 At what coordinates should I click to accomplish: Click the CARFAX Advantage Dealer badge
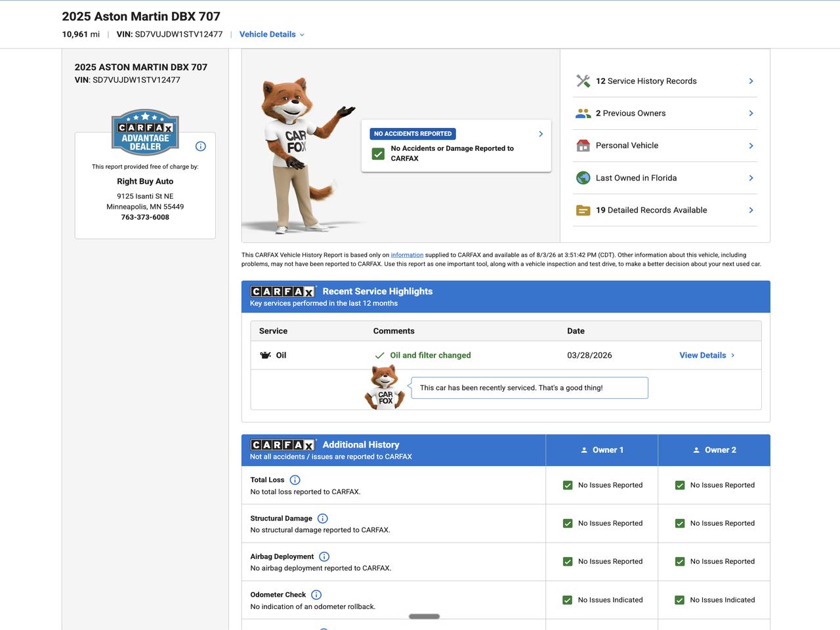pos(145,132)
